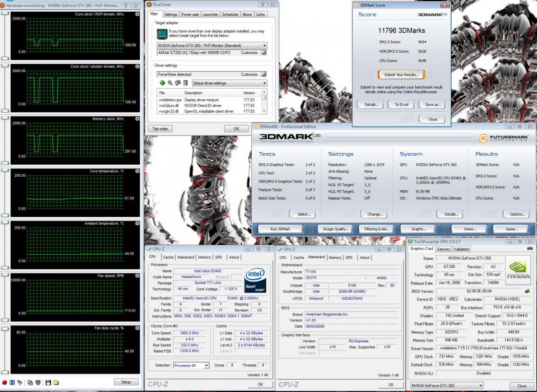Open the Launcher tab in RivaTuner
This screenshot has width=537, height=392.
[x=210, y=14]
